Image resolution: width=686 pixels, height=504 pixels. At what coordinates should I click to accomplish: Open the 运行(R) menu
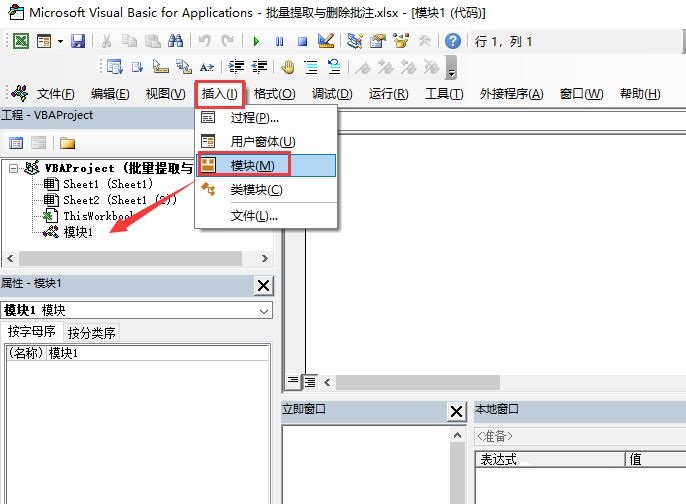click(388, 94)
